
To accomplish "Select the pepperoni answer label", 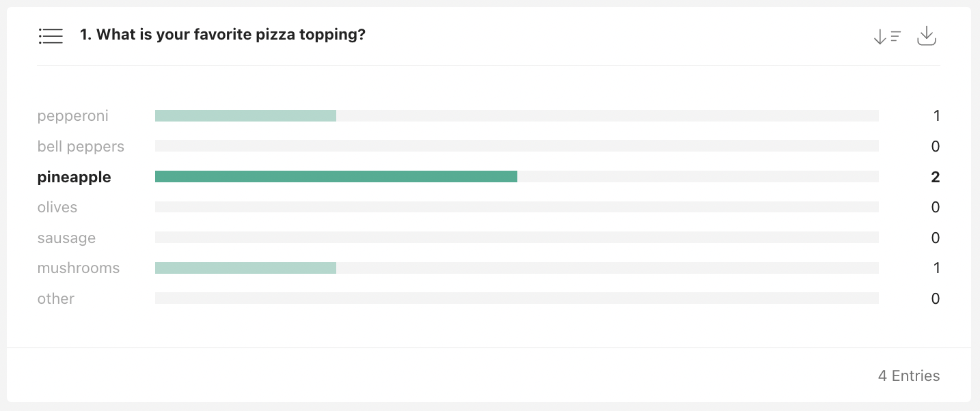I will coord(73,116).
